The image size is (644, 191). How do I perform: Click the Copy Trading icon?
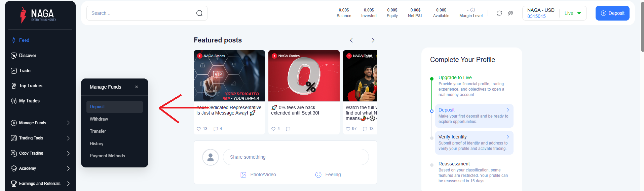pyautogui.click(x=14, y=153)
